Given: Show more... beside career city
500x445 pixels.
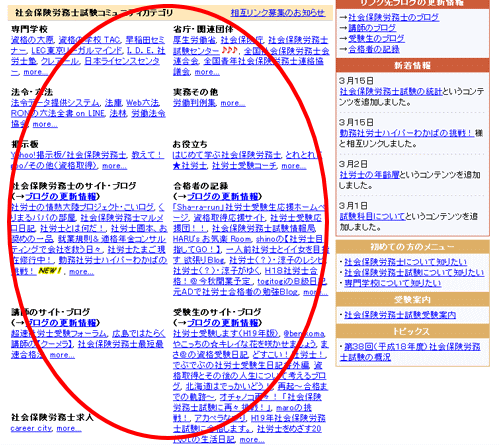Looking at the screenshot, I should pyautogui.click(x=69, y=428).
